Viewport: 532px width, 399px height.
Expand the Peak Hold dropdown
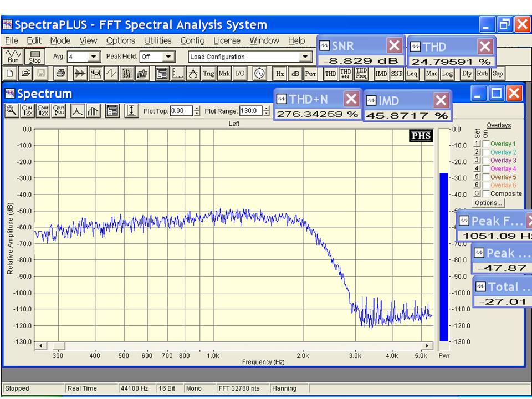point(168,57)
